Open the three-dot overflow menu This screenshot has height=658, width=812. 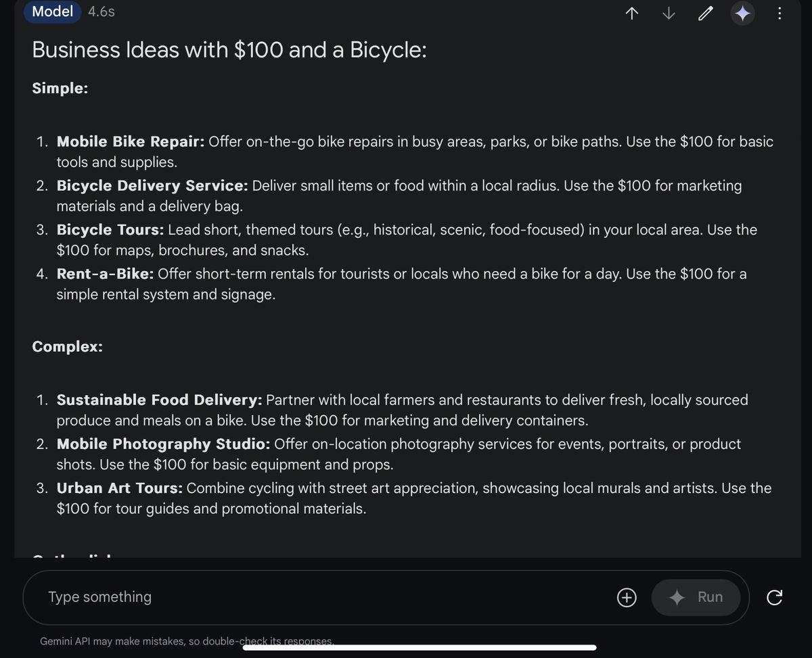click(780, 13)
